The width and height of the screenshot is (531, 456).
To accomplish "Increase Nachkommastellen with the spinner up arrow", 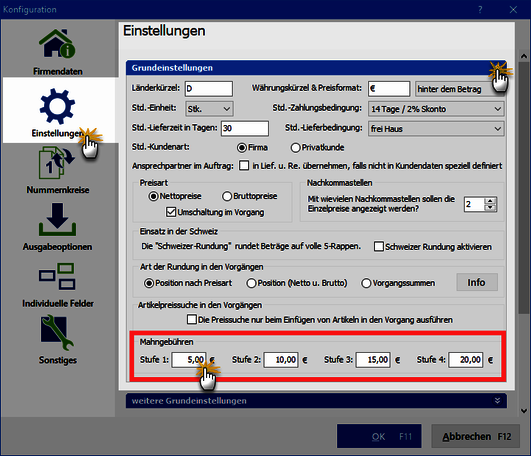I will click(490, 201).
